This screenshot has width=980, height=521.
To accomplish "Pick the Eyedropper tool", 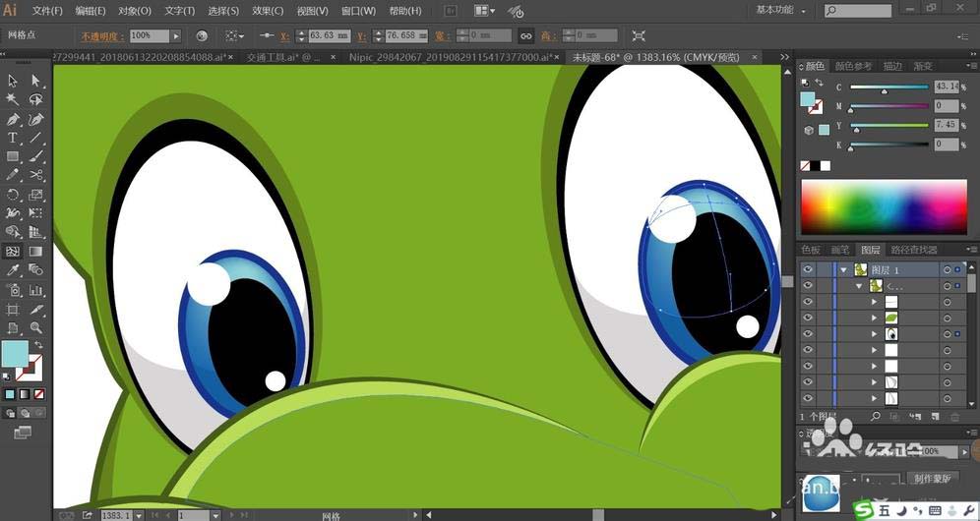I will [x=13, y=270].
